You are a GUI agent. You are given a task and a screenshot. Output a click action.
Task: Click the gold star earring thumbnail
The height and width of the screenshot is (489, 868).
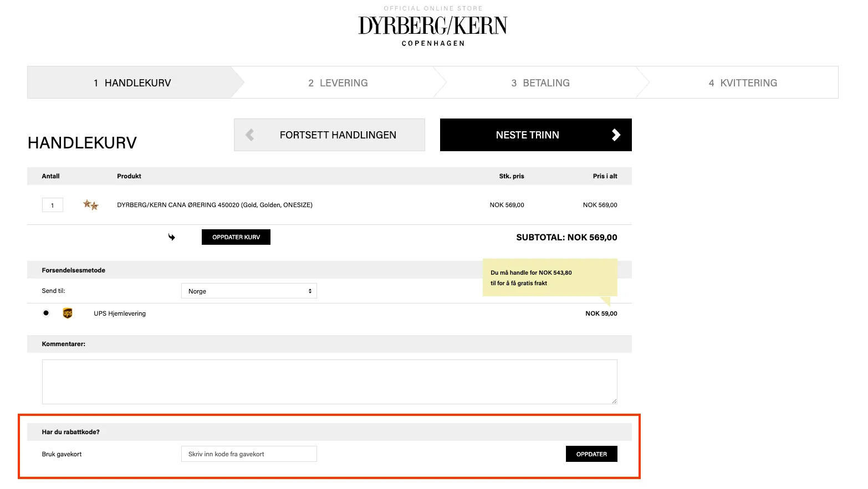91,205
